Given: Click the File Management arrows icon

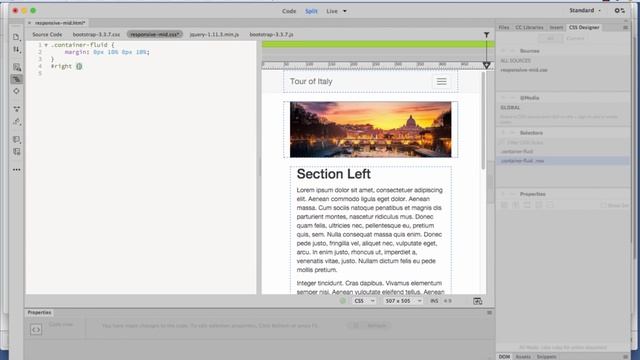Looking at the screenshot, I should coord(16,49).
